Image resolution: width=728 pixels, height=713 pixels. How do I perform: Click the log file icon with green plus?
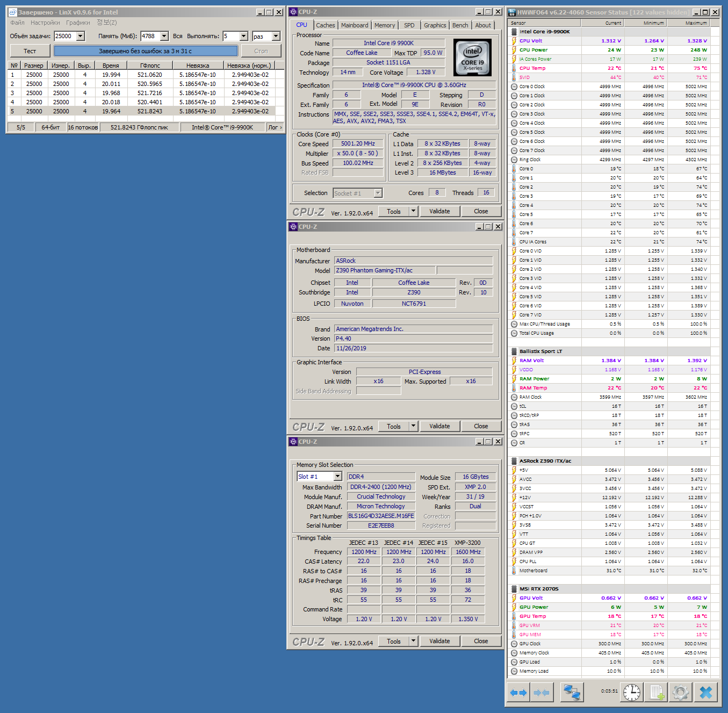[x=657, y=693]
